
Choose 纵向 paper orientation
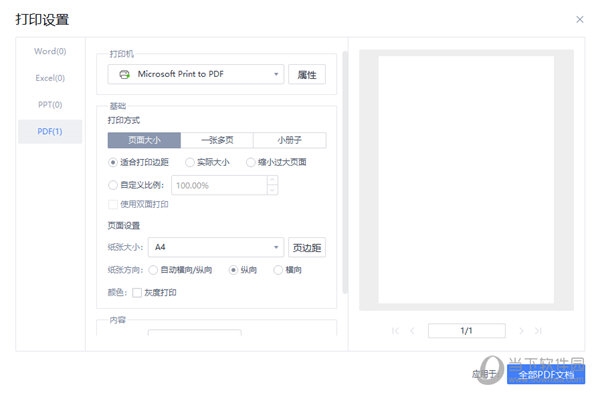[x=233, y=270]
